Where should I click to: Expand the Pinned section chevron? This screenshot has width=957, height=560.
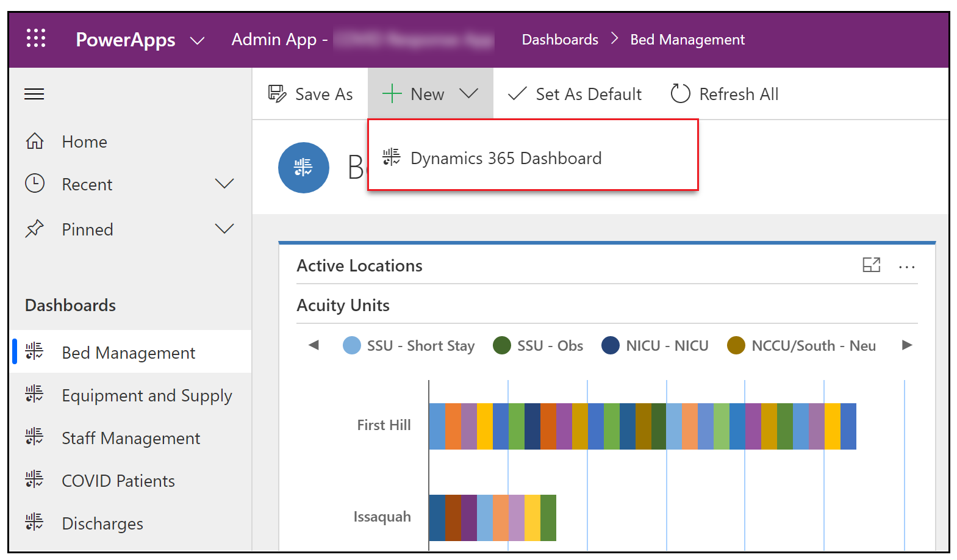[x=224, y=229]
